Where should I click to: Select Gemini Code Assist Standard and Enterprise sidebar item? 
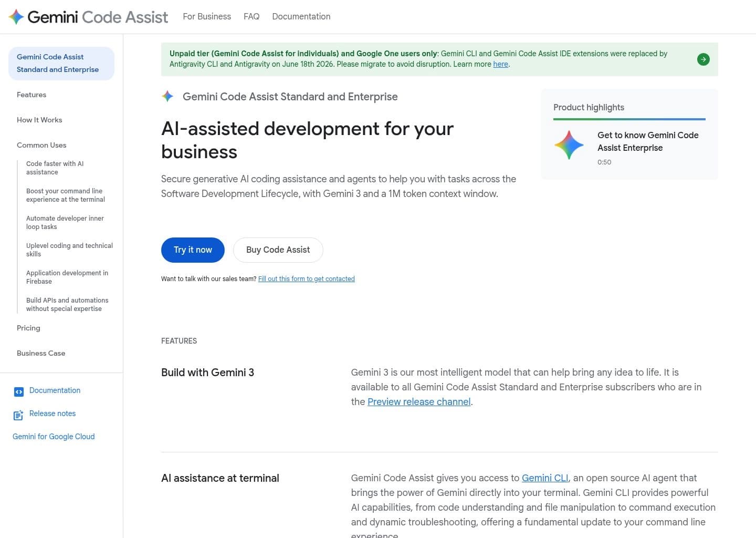(x=61, y=64)
